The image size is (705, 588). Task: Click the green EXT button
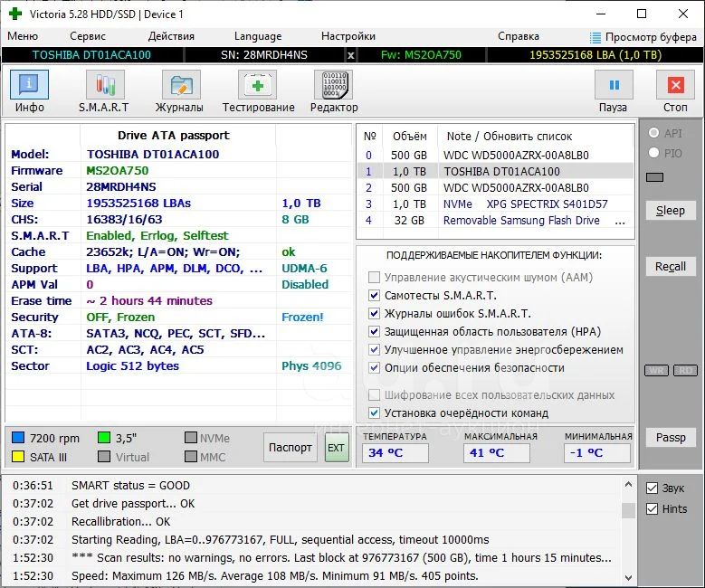coord(337,448)
